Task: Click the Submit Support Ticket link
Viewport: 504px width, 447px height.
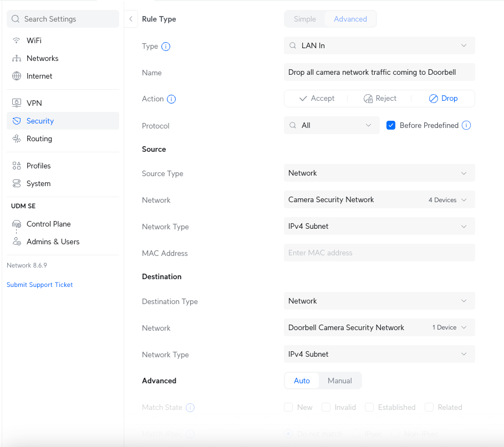Action: [39, 285]
